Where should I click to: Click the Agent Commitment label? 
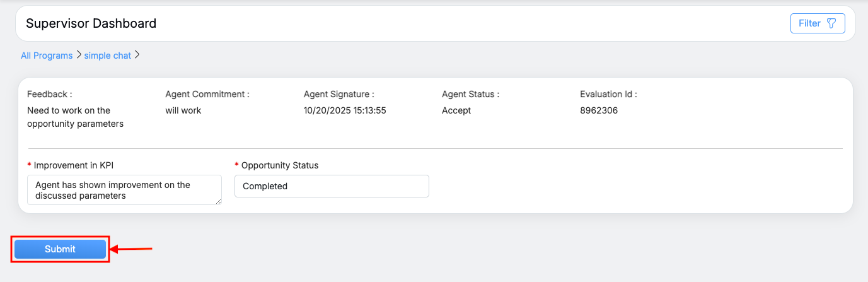[x=207, y=94]
